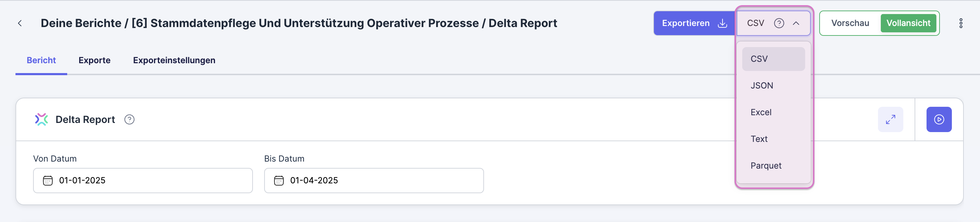Click the back arrow beside Deine Berichte

click(x=19, y=23)
